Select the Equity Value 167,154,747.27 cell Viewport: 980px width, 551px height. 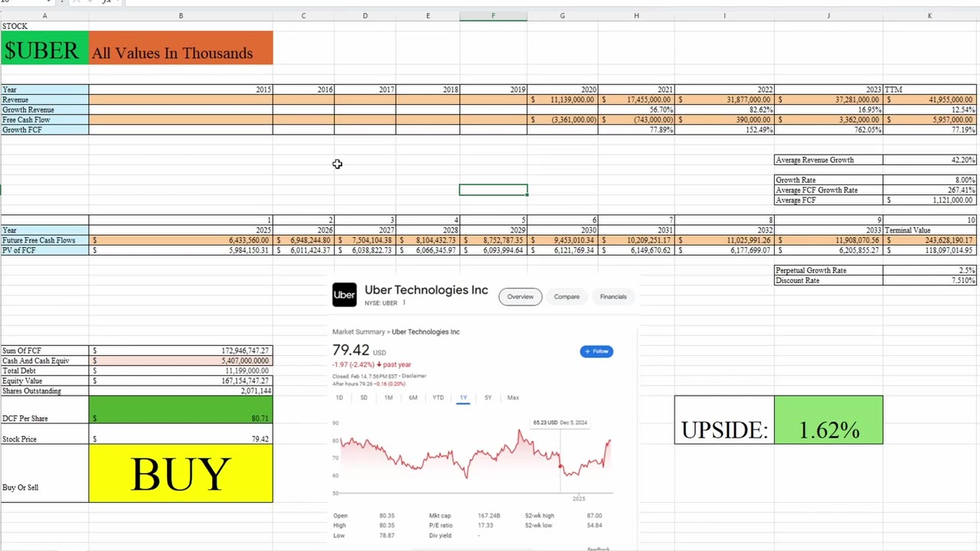[x=181, y=380]
